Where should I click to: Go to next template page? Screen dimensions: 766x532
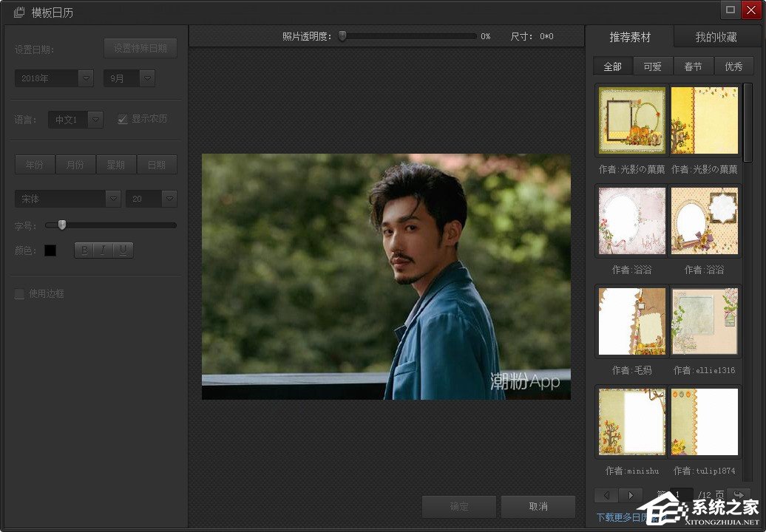click(631, 495)
